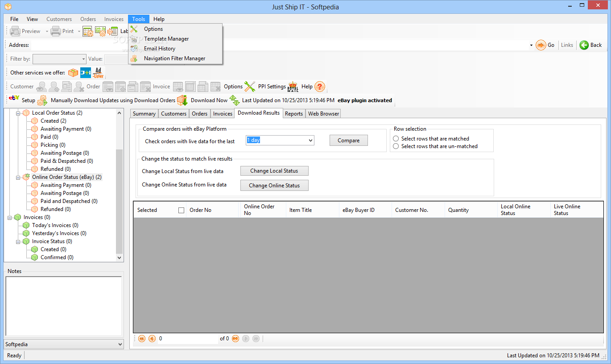
Task: Select Awaiting Payment under Local Order Status
Action: pyautogui.click(x=66, y=129)
